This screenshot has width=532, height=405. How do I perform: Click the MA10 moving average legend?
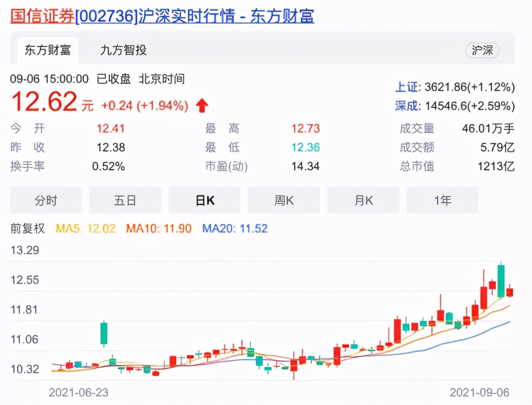click(159, 228)
